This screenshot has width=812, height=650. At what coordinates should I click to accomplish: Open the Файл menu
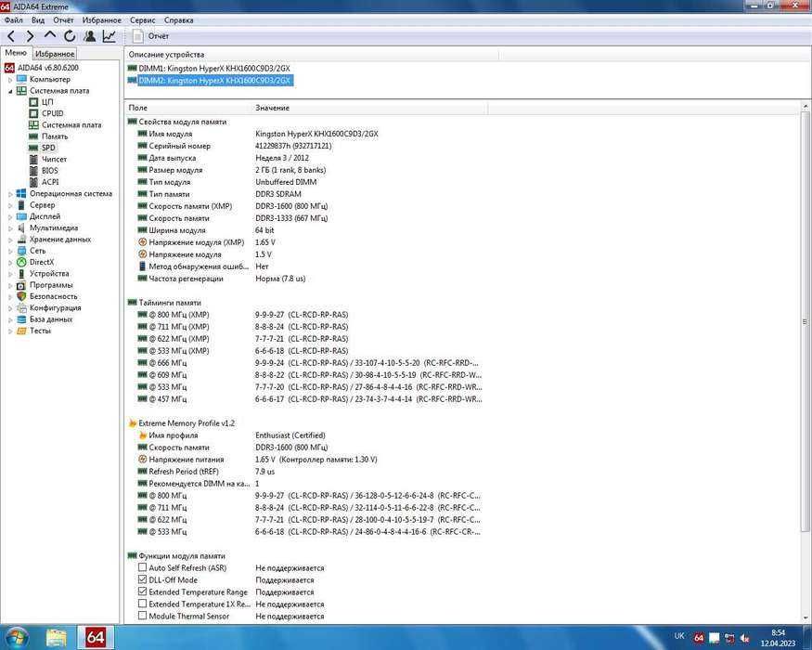(14, 20)
